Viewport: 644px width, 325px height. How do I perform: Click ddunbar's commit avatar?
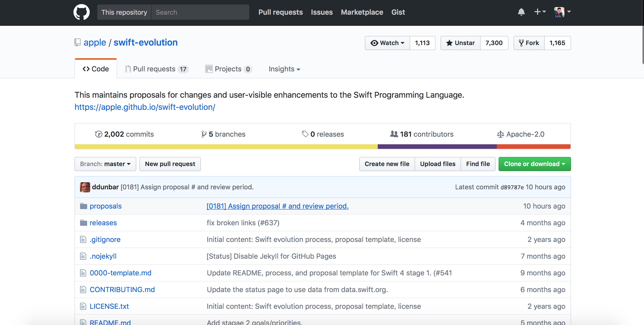85,187
